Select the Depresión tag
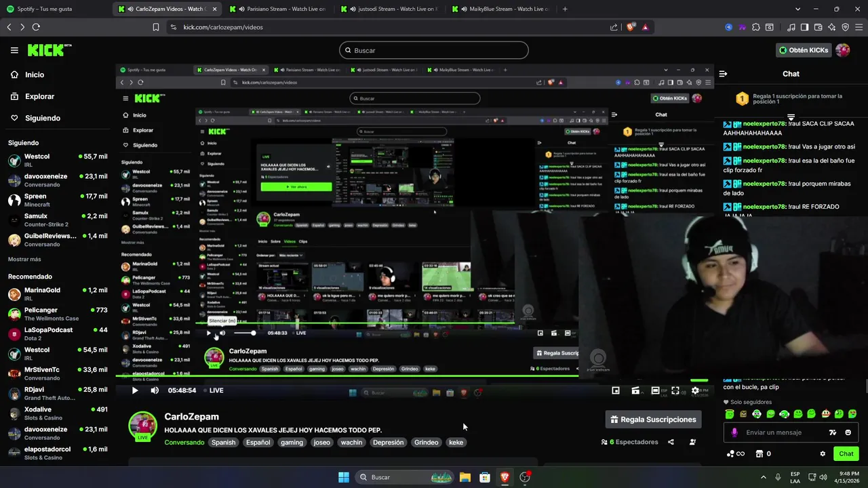Screen dimensions: 868x488 pos(388,442)
